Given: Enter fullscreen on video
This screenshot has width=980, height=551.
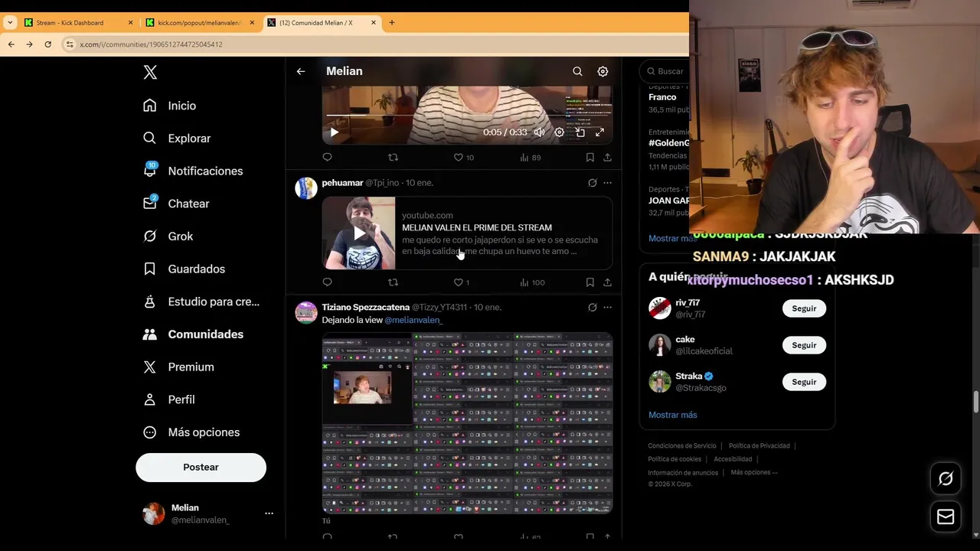Looking at the screenshot, I should click(x=599, y=132).
